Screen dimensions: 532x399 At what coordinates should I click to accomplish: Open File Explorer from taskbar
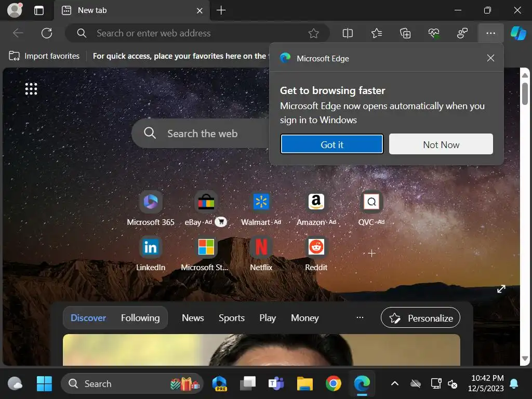(304, 384)
